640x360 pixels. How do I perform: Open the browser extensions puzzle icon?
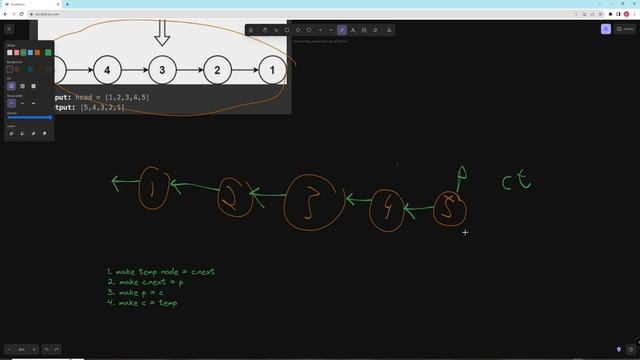pos(611,14)
